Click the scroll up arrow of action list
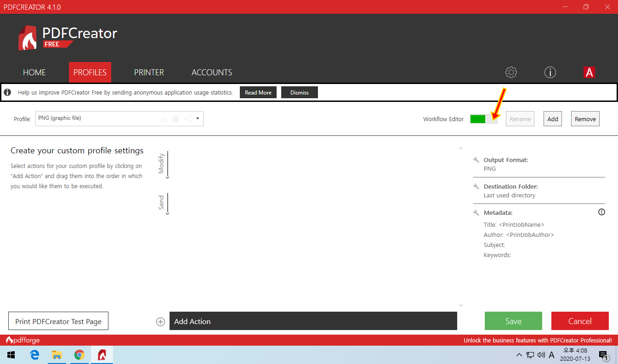618x364 pixels. click(461, 148)
